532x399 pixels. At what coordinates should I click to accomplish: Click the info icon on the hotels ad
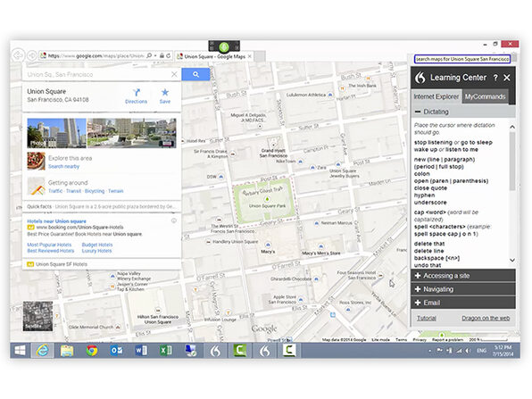click(x=173, y=220)
